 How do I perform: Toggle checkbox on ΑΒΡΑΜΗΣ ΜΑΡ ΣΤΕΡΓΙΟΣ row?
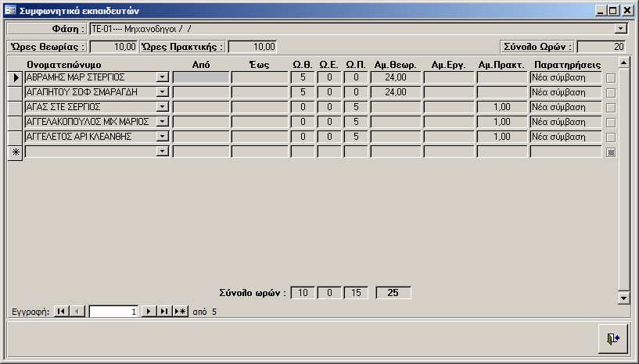coord(611,77)
